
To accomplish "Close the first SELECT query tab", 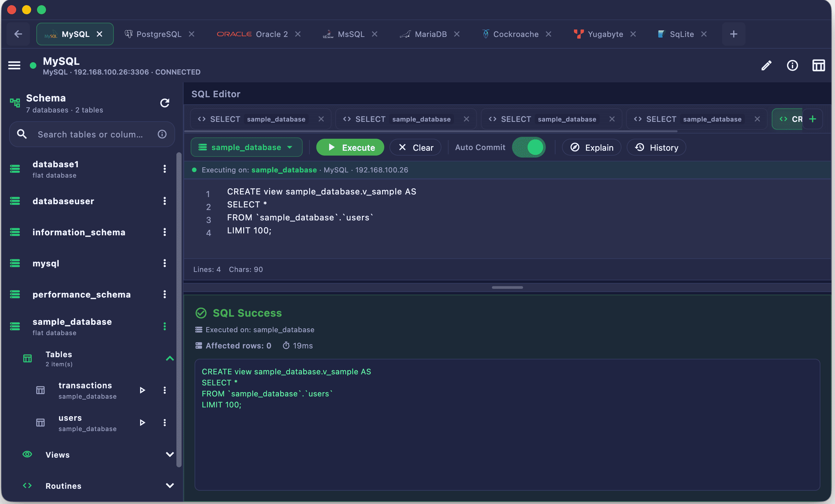I will click(x=321, y=119).
